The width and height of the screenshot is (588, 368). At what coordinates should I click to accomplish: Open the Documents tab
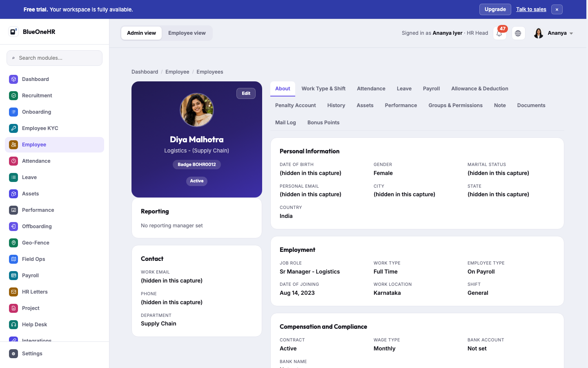point(531,105)
